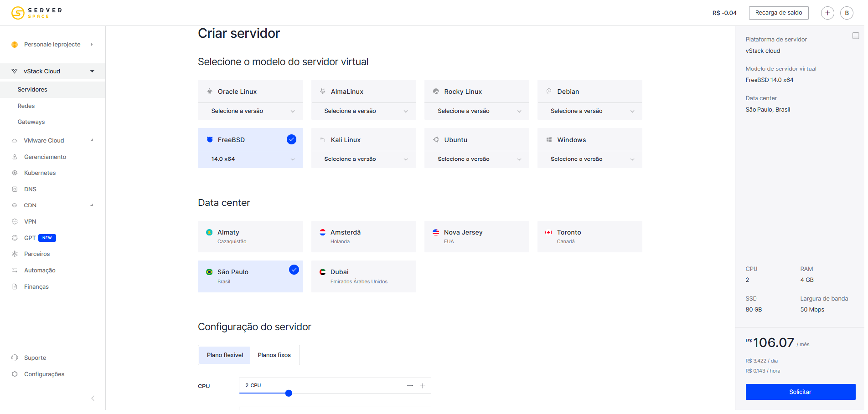Click the Kali Linux dragon icon
The height and width of the screenshot is (414, 868).
323,139
